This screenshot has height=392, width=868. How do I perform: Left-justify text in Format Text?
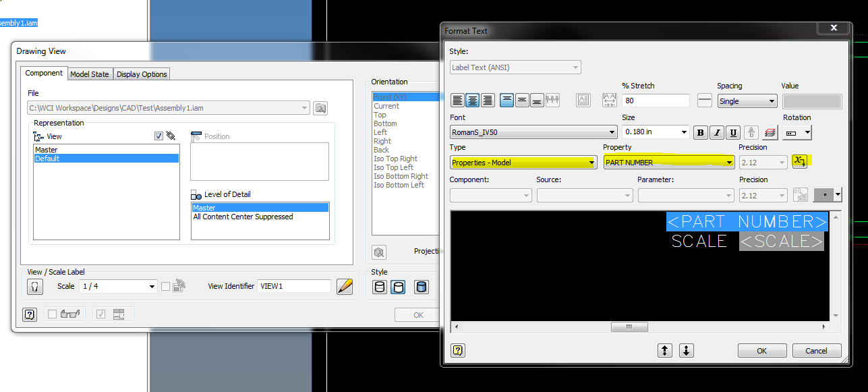[x=458, y=101]
